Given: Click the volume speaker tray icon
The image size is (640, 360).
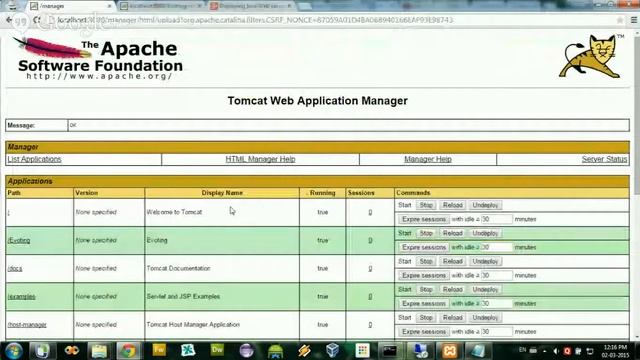Looking at the screenshot, I should point(556,351).
